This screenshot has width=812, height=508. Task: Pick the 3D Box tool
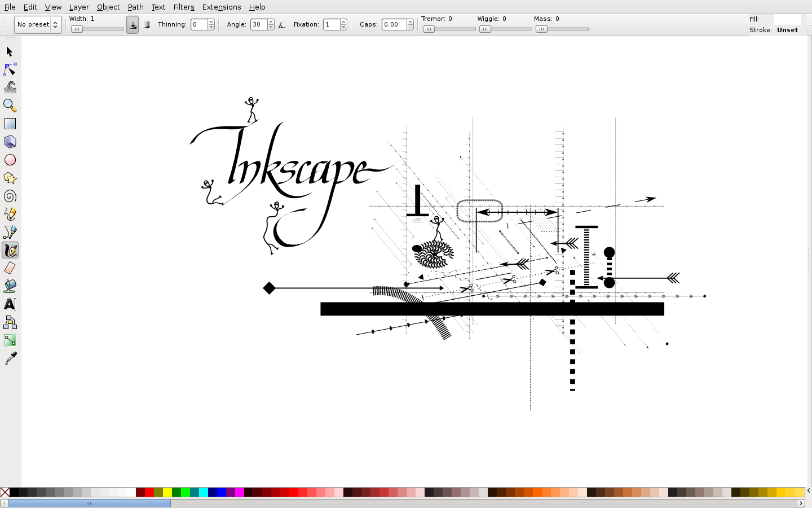(10, 142)
